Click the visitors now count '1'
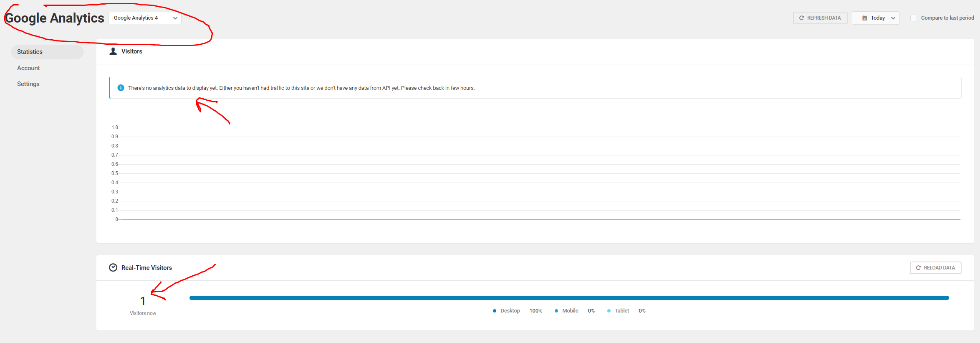This screenshot has height=343, width=980. pos(143,301)
